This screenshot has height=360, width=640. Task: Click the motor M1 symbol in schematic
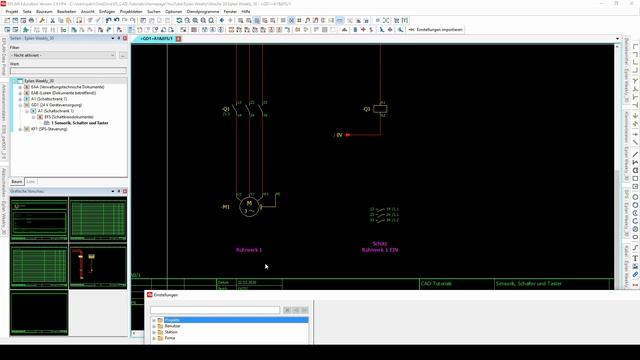tap(249, 207)
